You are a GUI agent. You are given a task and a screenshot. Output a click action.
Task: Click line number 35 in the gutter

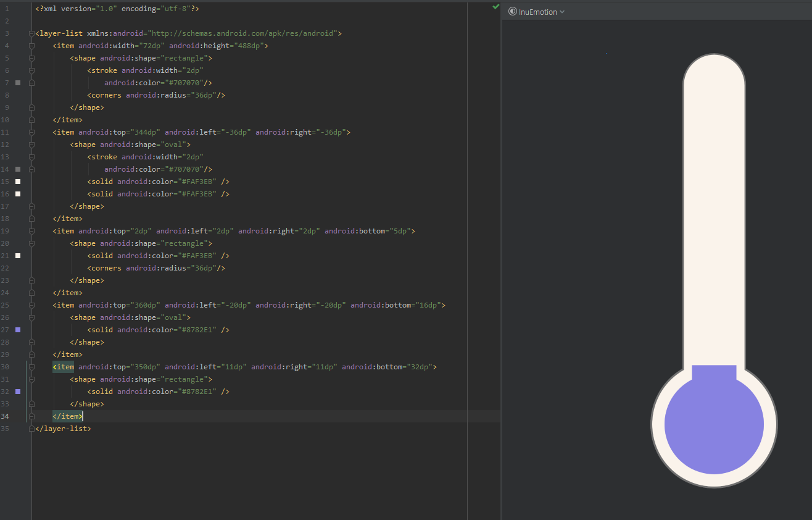6,429
